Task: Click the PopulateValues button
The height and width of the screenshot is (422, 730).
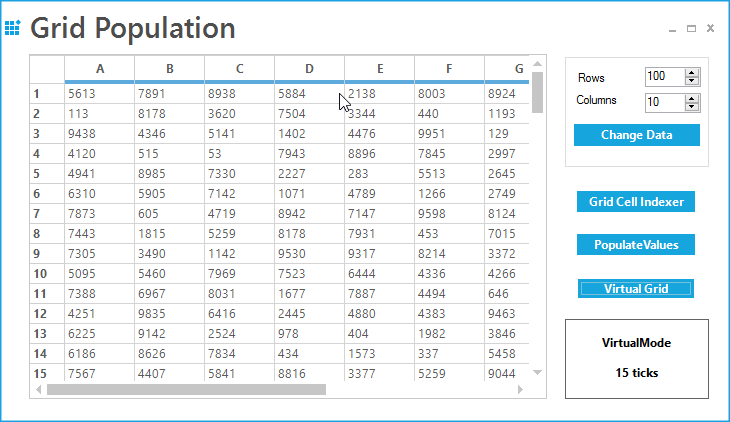Action: point(635,245)
